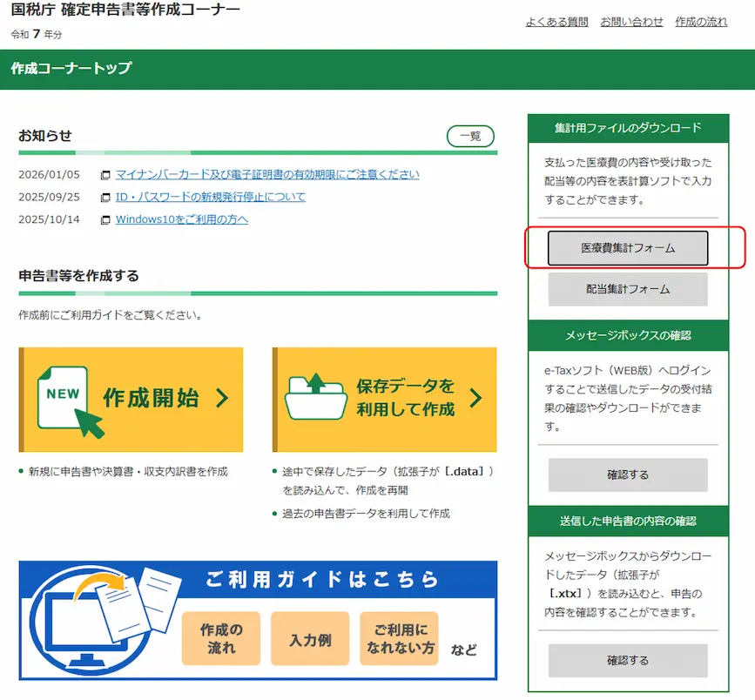Open the よくある質問 link in the header

(556, 22)
